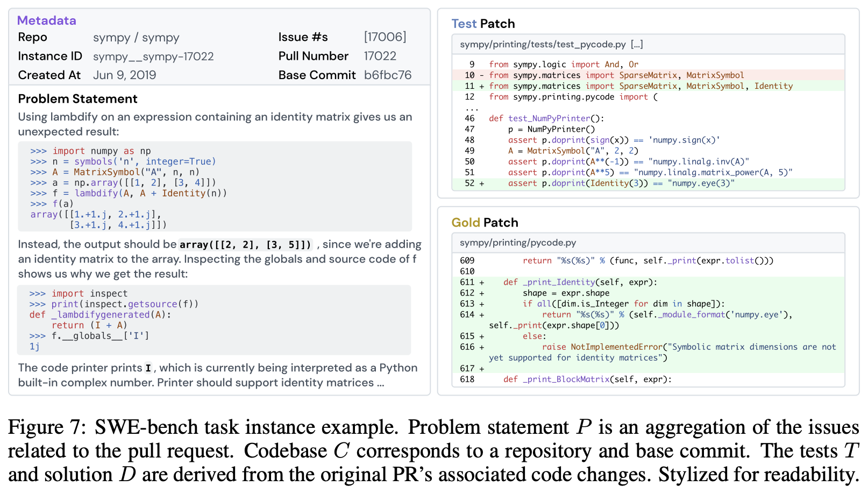Click the added import on line 11
868x493 pixels.
pos(640,86)
